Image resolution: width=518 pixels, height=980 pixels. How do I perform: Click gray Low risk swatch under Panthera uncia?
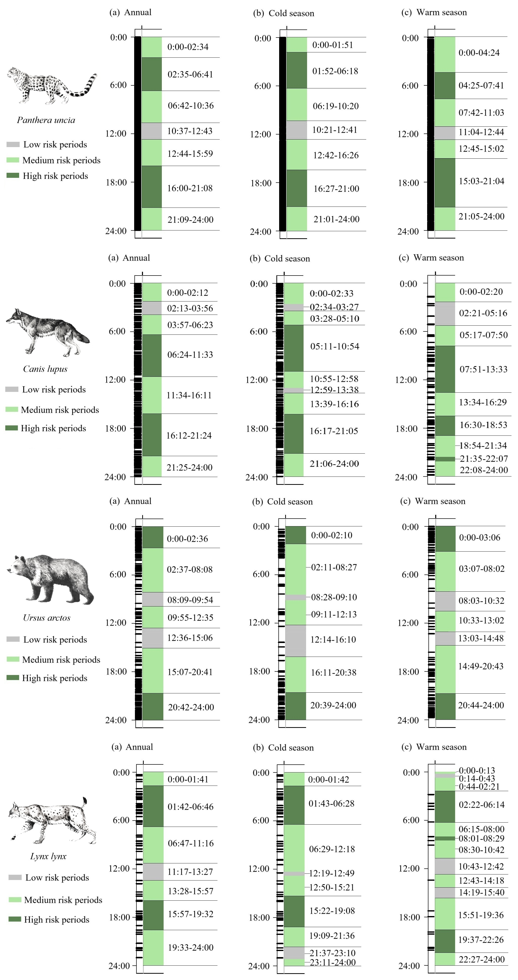(x=13, y=145)
